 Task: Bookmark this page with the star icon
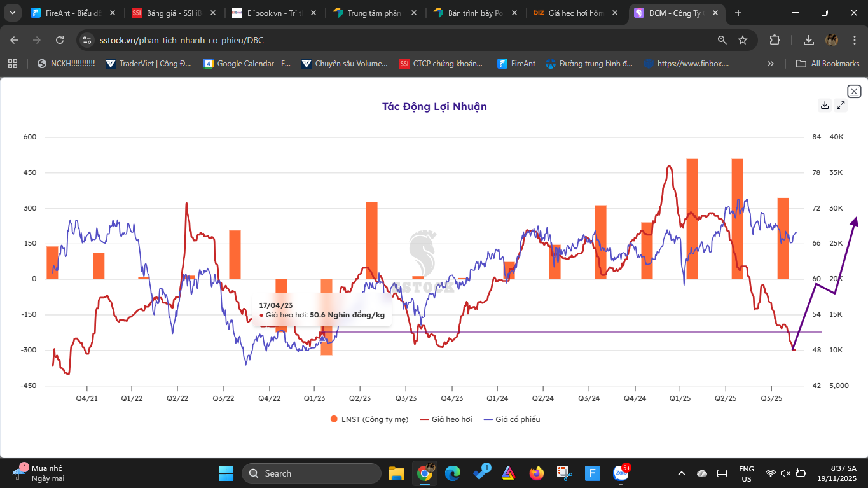tap(743, 40)
